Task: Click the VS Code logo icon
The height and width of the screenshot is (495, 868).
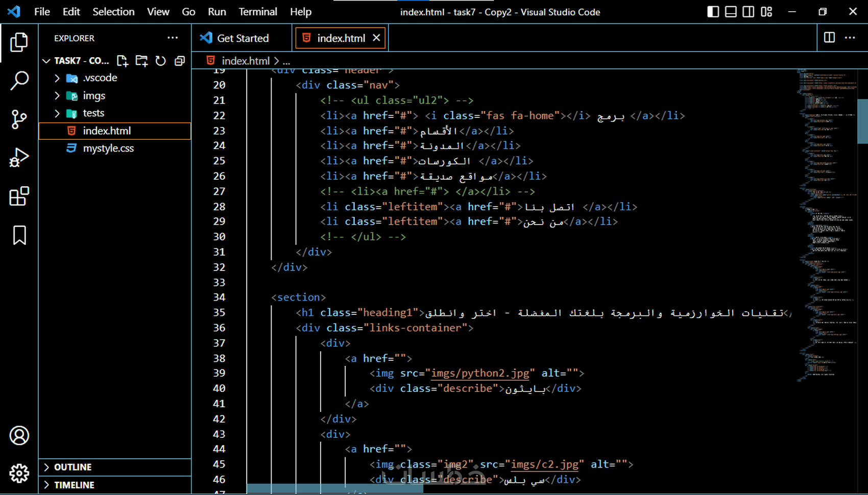Action: tap(14, 11)
